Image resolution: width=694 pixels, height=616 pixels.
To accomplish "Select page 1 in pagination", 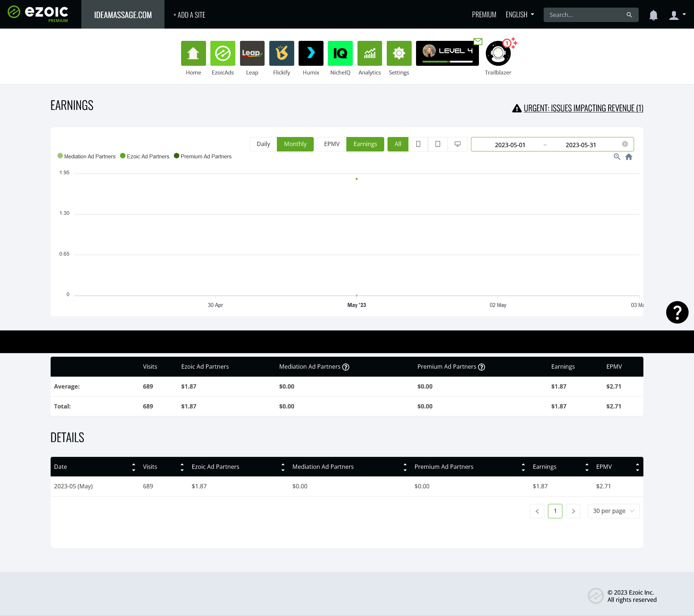I will pos(555,511).
